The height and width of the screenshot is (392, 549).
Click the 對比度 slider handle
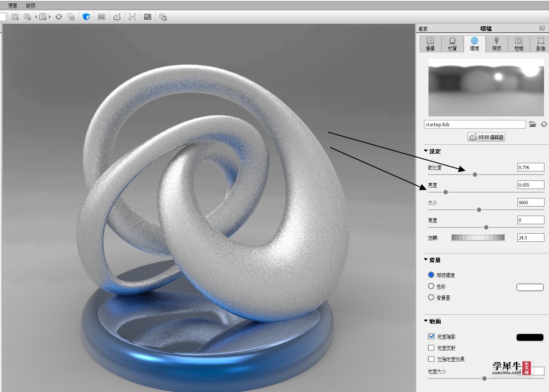coord(475,175)
